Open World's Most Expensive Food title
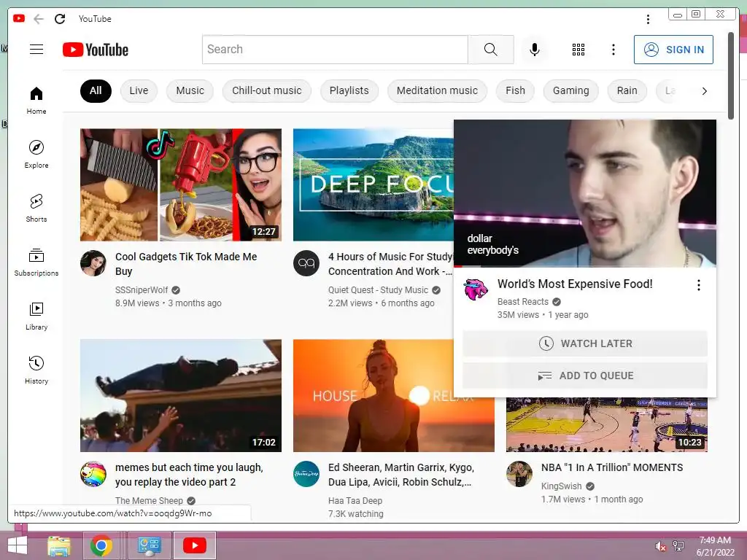 [575, 284]
